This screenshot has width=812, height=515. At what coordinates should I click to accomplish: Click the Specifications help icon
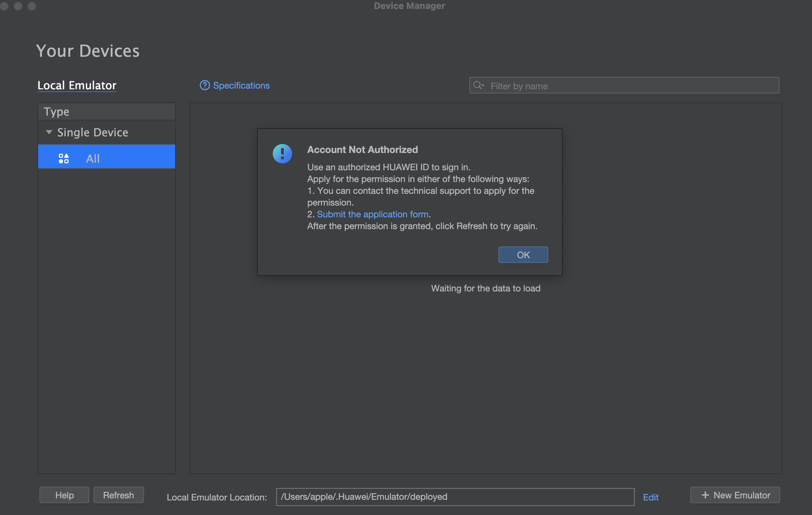(x=205, y=85)
